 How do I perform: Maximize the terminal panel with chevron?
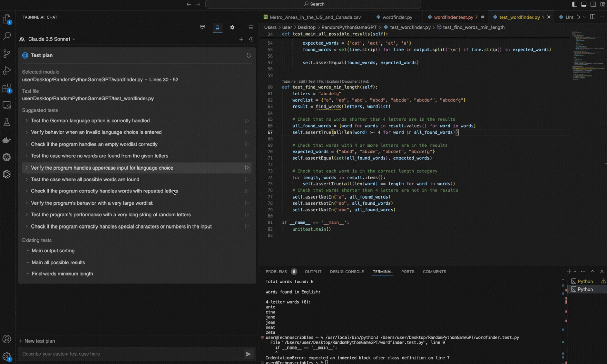(592, 271)
